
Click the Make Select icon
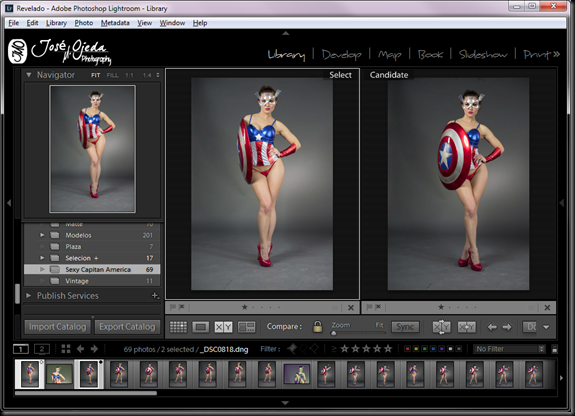[x=466, y=326]
